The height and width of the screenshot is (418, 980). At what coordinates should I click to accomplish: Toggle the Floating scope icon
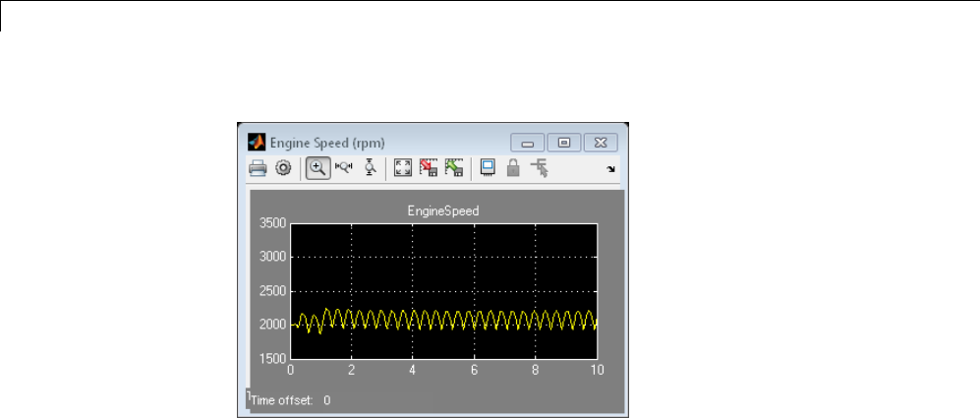click(x=488, y=168)
